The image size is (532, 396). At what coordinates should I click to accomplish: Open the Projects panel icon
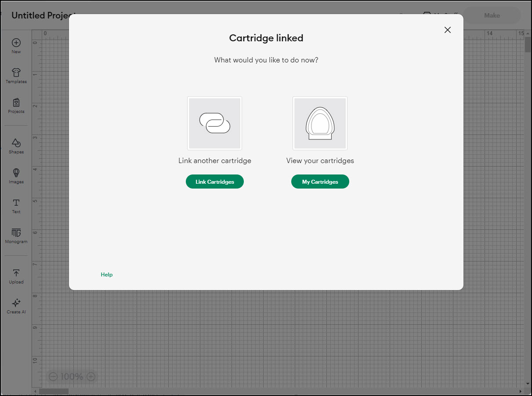click(x=16, y=105)
